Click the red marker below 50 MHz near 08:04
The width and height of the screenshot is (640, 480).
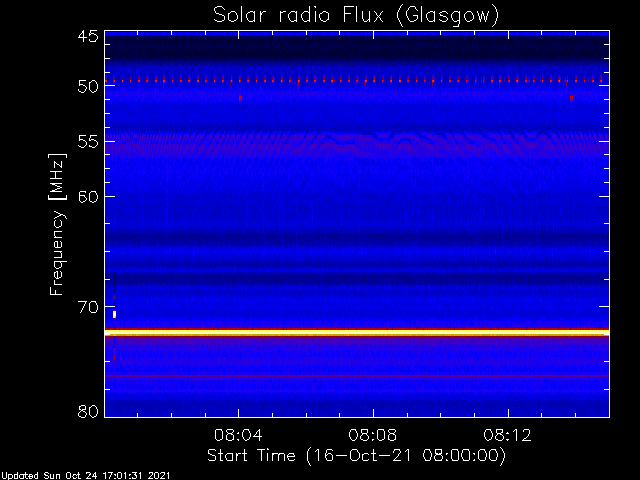tap(240, 98)
